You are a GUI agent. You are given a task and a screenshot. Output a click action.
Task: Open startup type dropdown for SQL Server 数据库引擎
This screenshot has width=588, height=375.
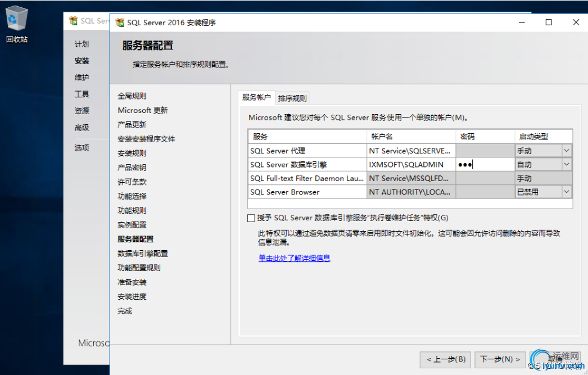(566, 164)
